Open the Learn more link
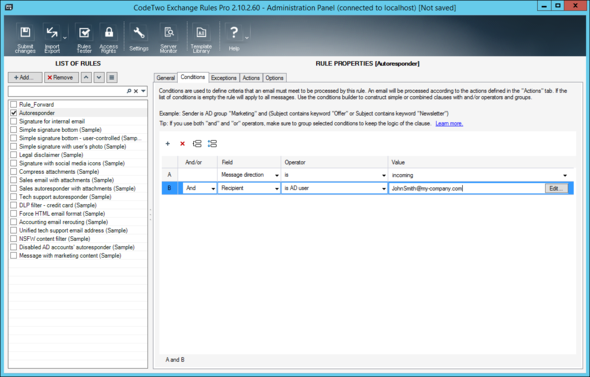The width and height of the screenshot is (590, 377). [449, 123]
